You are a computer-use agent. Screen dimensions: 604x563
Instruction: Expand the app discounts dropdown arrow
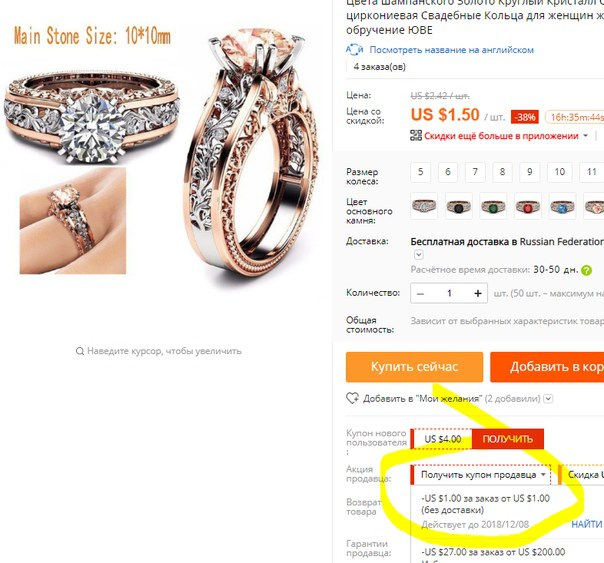pos(586,136)
